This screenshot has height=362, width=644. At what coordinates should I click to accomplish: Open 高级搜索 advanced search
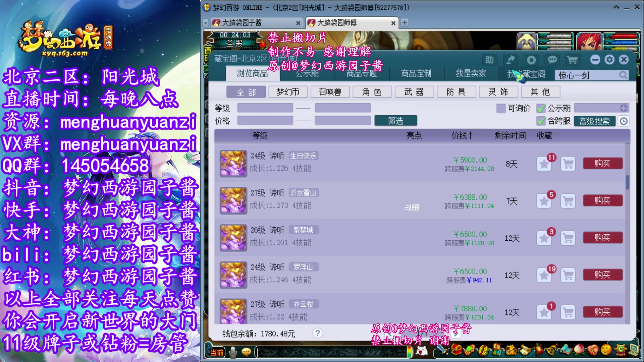point(594,121)
